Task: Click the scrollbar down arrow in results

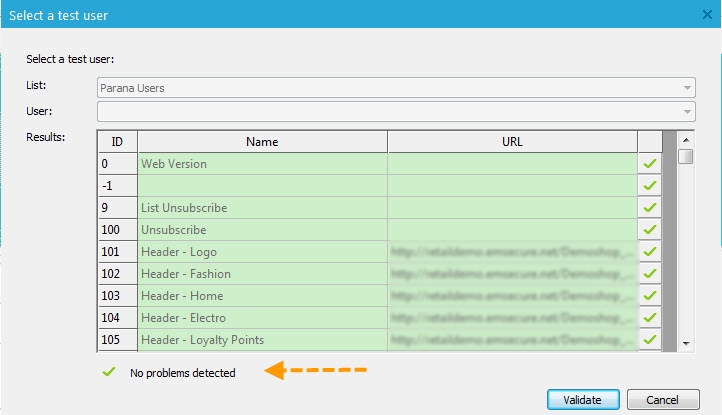Action: (x=686, y=343)
